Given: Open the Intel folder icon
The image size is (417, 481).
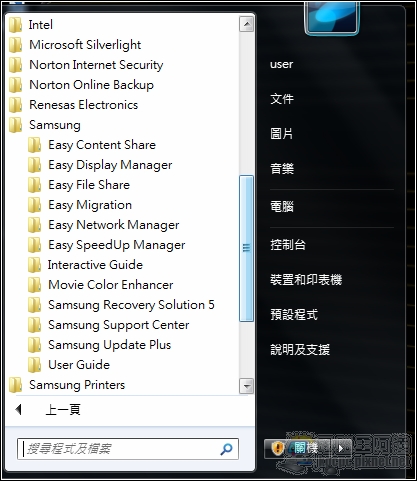Looking at the screenshot, I should tap(15, 25).
